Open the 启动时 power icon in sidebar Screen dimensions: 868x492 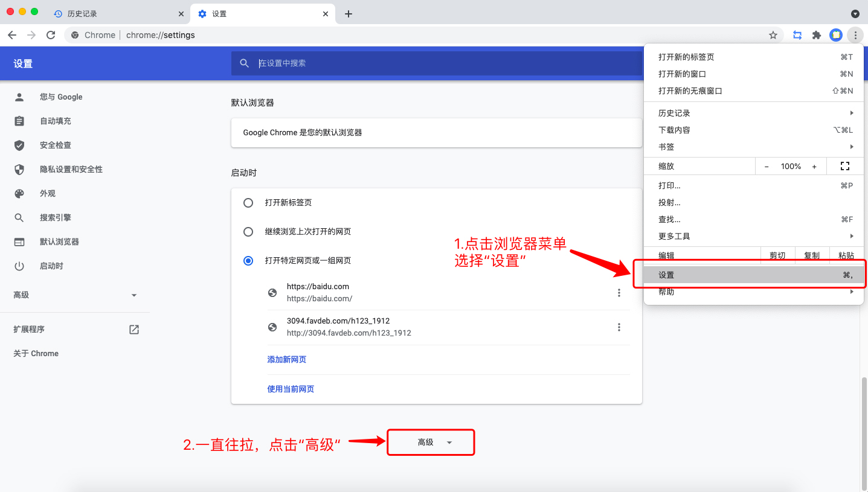coord(20,266)
